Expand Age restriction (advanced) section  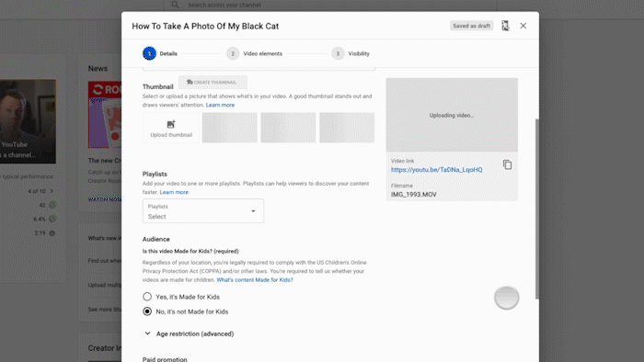[189, 334]
